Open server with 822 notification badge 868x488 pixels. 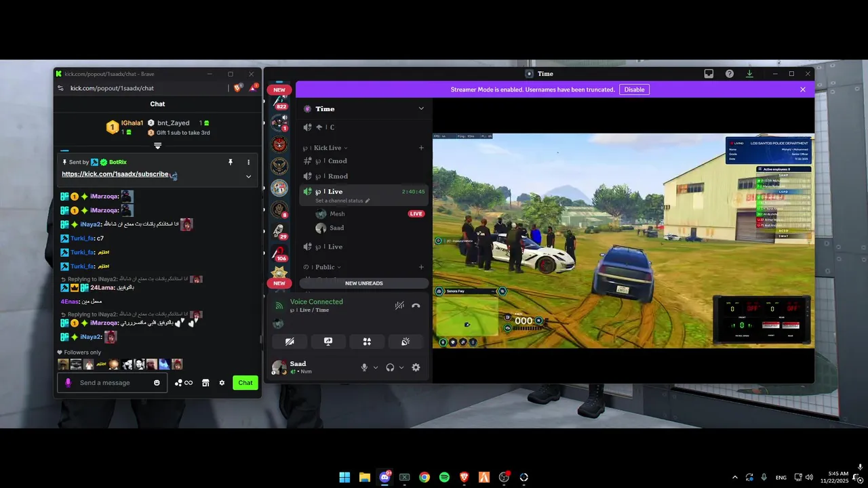tap(279, 103)
